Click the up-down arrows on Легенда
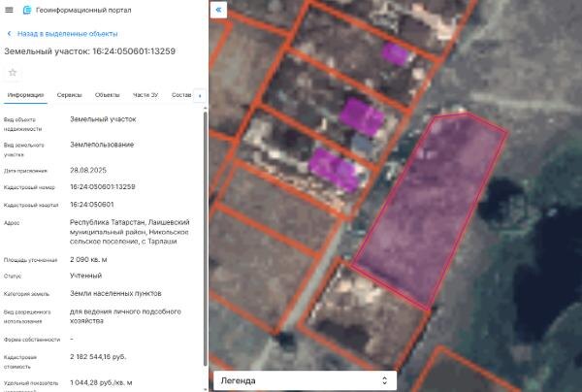Image resolution: width=582 pixels, height=392 pixels. click(x=384, y=380)
